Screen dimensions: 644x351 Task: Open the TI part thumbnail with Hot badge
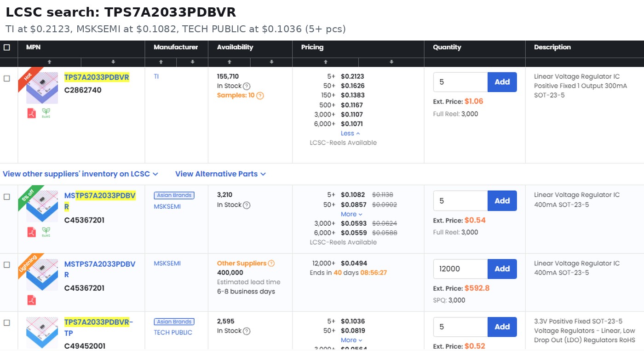42,88
